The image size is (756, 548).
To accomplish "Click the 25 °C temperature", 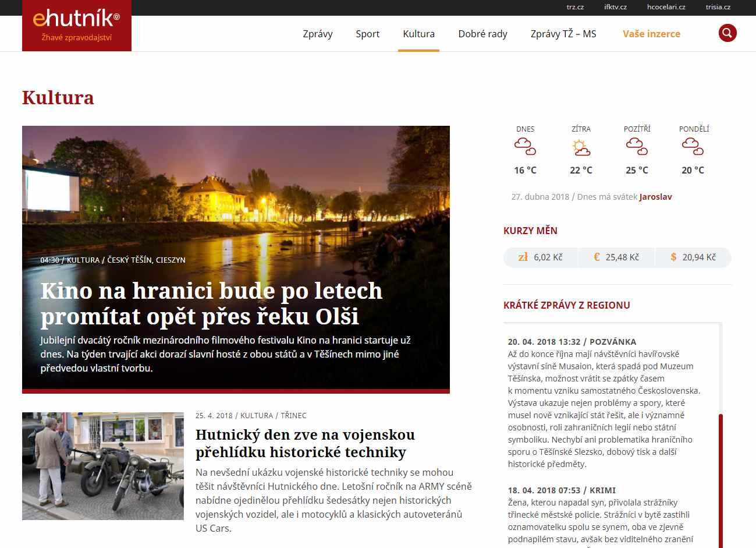I will (x=637, y=170).
